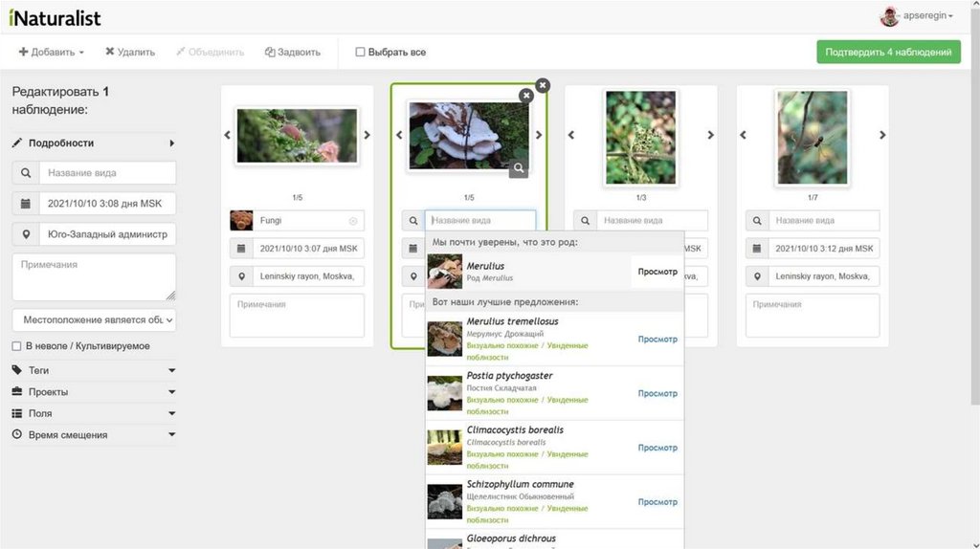Click Просмотр for Schizophyllum commune
The width and height of the screenshot is (980, 549).
[657, 502]
